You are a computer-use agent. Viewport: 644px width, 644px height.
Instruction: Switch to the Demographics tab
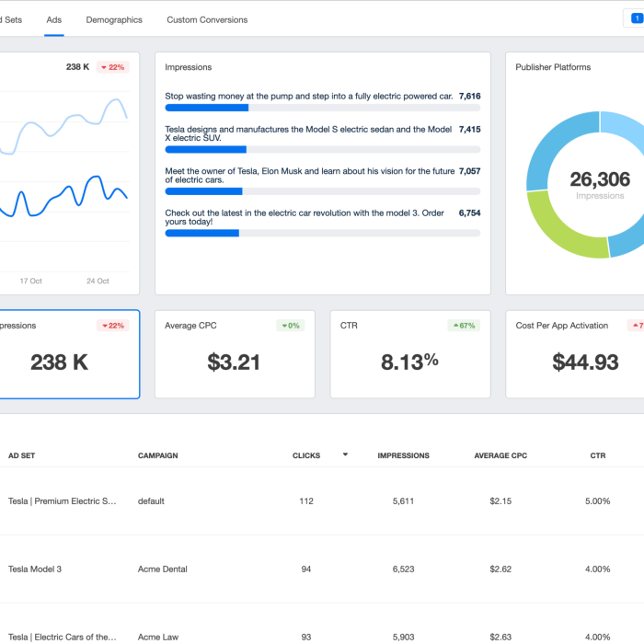(114, 19)
